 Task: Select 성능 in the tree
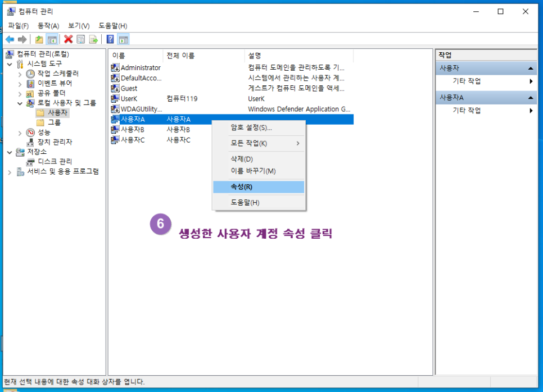click(x=44, y=132)
